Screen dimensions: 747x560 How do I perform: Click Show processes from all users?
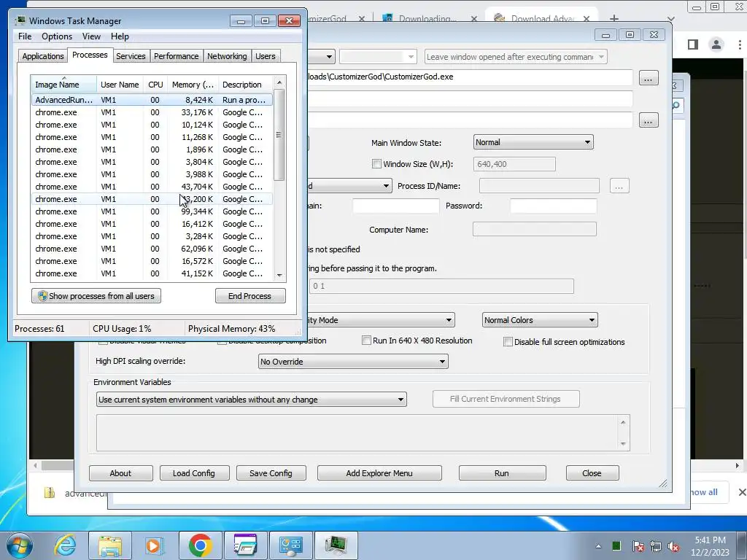pyautogui.click(x=96, y=296)
